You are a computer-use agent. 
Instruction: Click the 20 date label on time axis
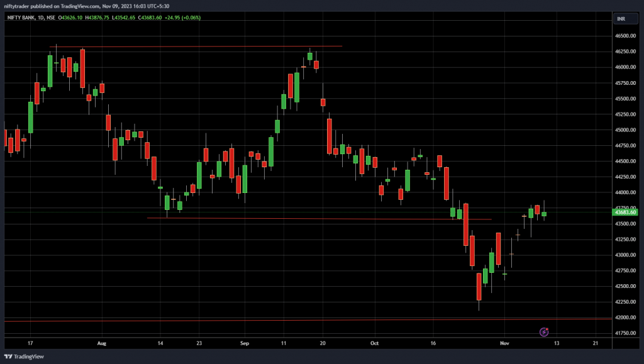tap(323, 343)
